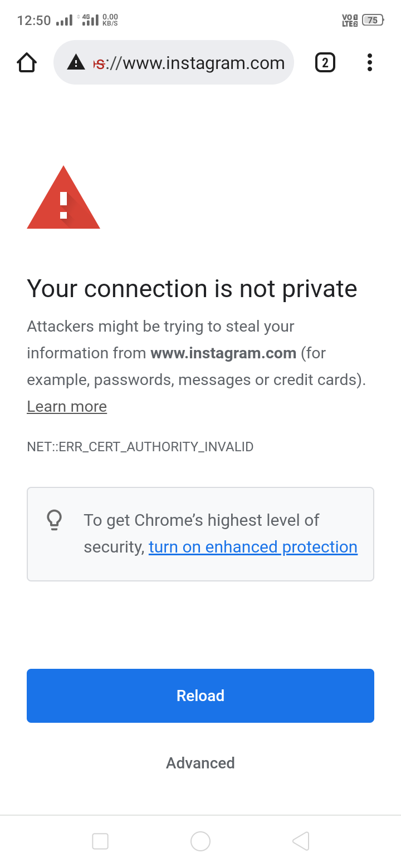Tap the 12:50 clock in status bar
Screen dimensions: 401x868
click(x=34, y=21)
